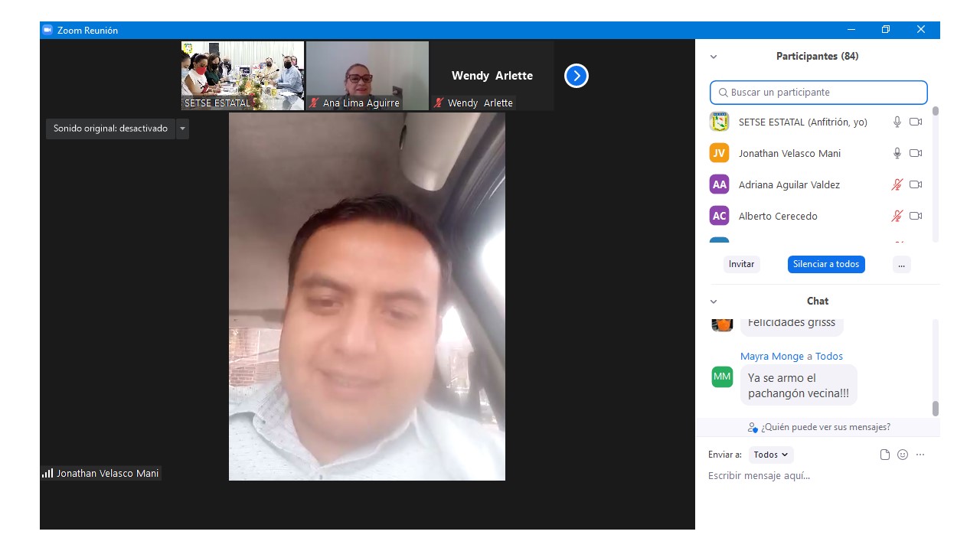Click the AC avatar of Alberto Cerecedo

(x=719, y=216)
